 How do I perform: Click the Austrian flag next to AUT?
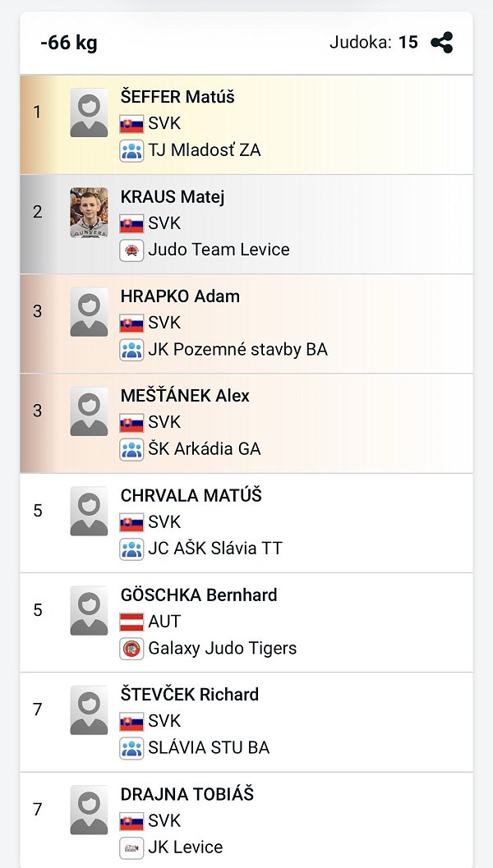click(x=131, y=622)
